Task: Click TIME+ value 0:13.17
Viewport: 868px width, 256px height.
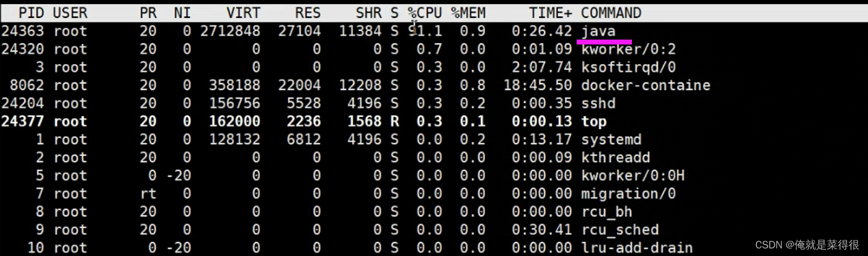Action: click(541, 139)
